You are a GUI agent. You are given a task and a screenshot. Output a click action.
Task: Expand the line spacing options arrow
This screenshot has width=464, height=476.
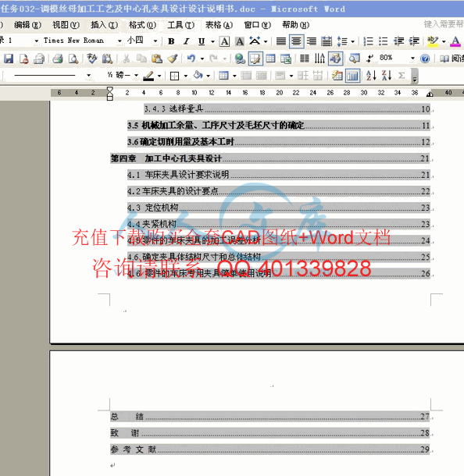coord(352,41)
